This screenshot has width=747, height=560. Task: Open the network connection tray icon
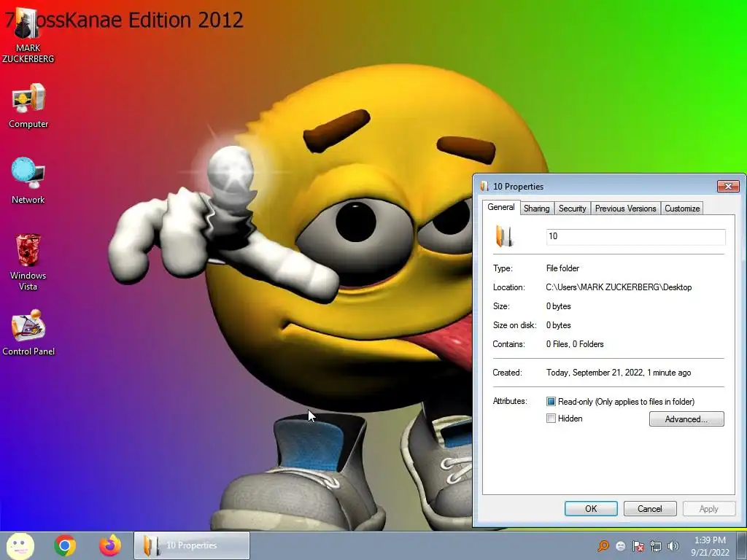coord(656,546)
